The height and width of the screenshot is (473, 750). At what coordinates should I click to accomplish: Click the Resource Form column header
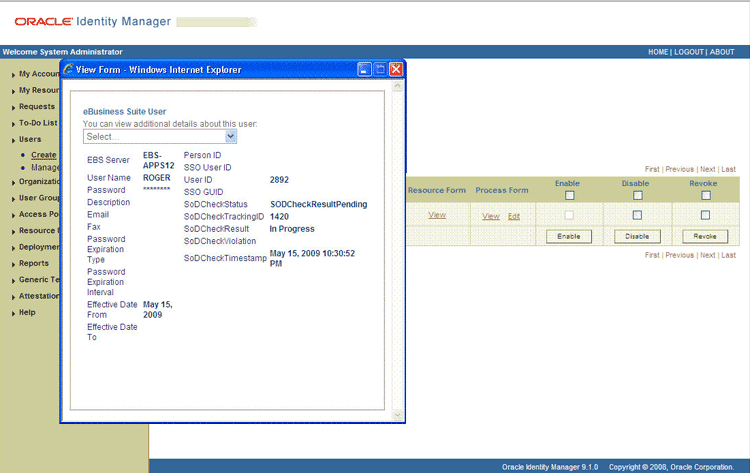click(437, 190)
